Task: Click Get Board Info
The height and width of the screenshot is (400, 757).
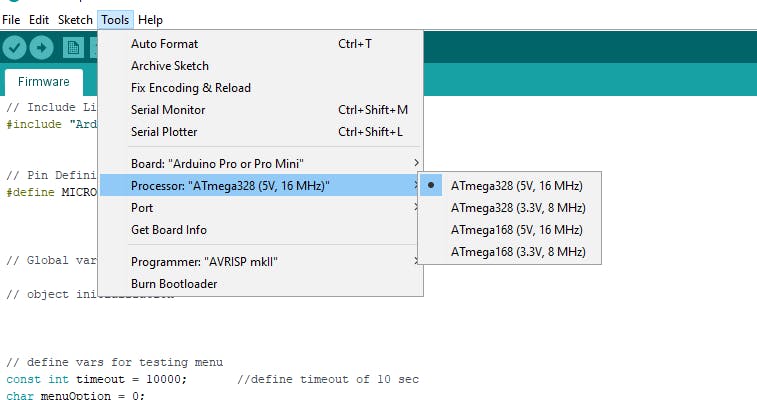Action: pyautogui.click(x=168, y=230)
